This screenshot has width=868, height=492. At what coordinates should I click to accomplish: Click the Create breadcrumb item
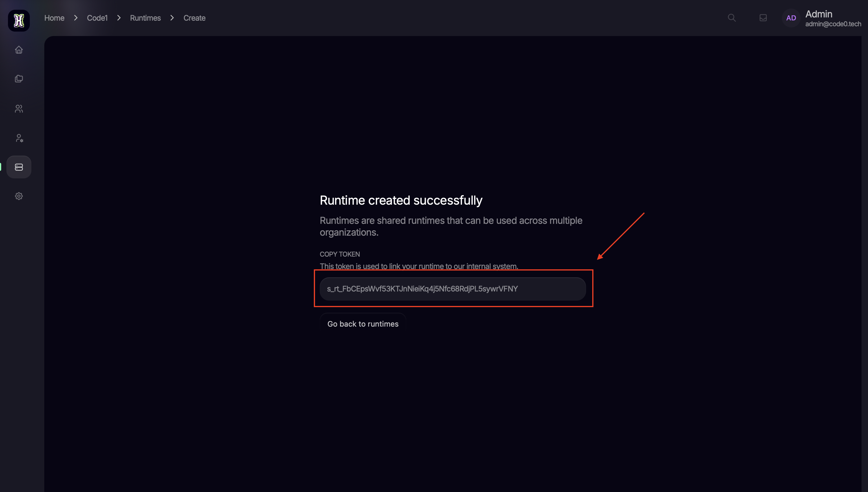[x=194, y=18]
